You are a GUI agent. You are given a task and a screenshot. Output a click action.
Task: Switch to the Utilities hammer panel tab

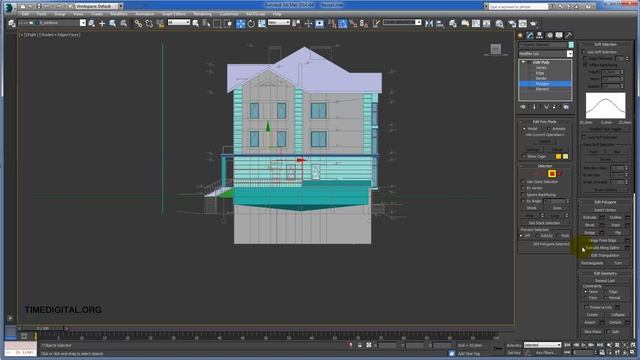click(569, 36)
